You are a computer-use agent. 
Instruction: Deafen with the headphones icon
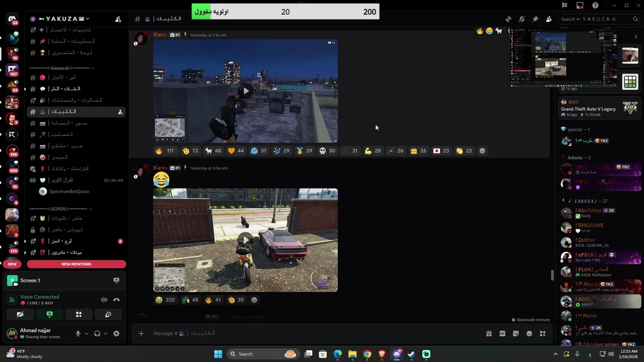click(x=97, y=333)
